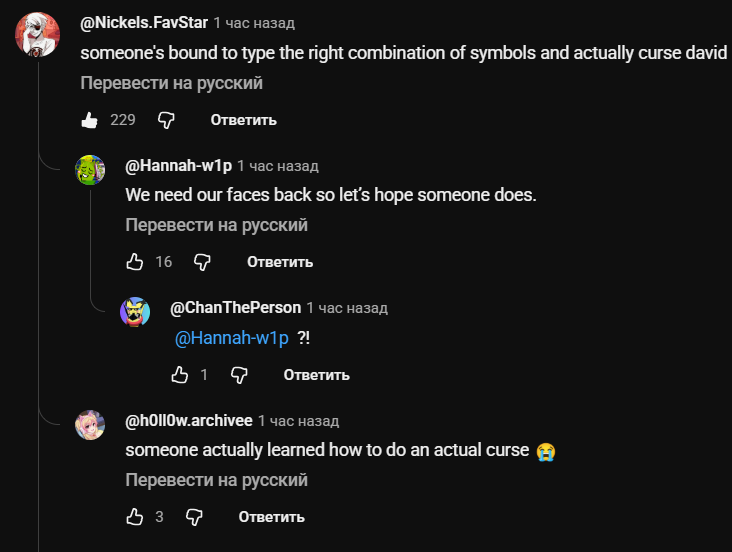Reply to Hannah-w1p's comment
The image size is (732, 552).
point(280,262)
